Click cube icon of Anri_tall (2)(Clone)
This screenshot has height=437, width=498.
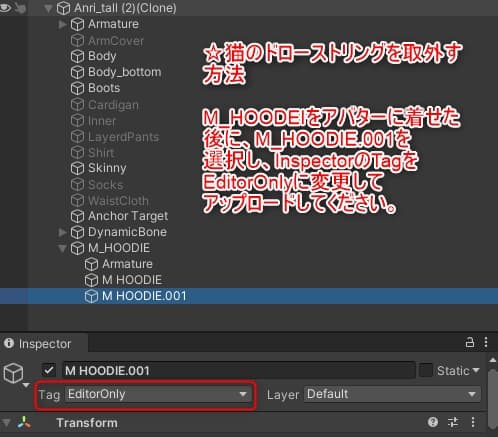[63, 8]
